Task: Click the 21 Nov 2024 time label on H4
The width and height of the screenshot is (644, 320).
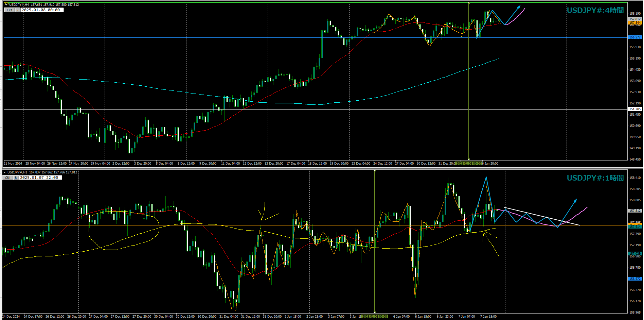Action: [x=13, y=164]
